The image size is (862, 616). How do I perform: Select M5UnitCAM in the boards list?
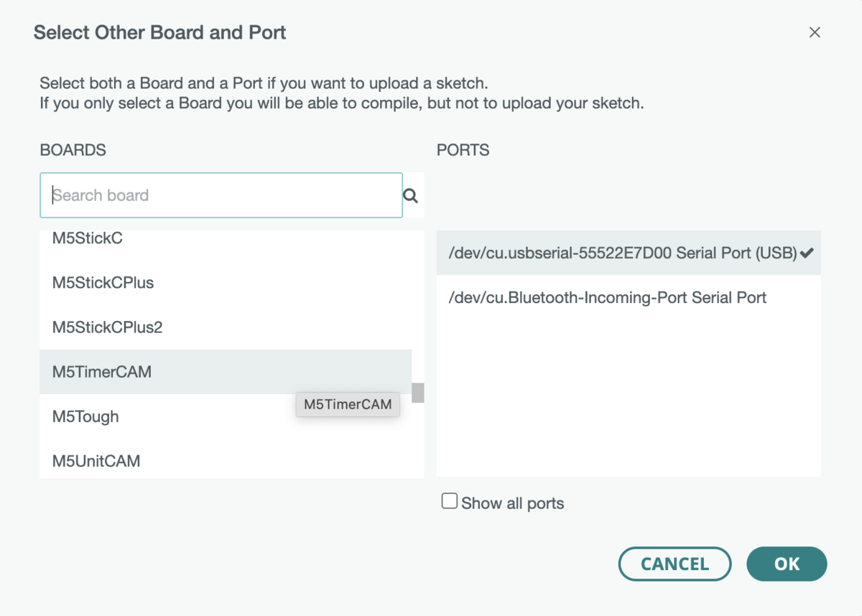96,461
